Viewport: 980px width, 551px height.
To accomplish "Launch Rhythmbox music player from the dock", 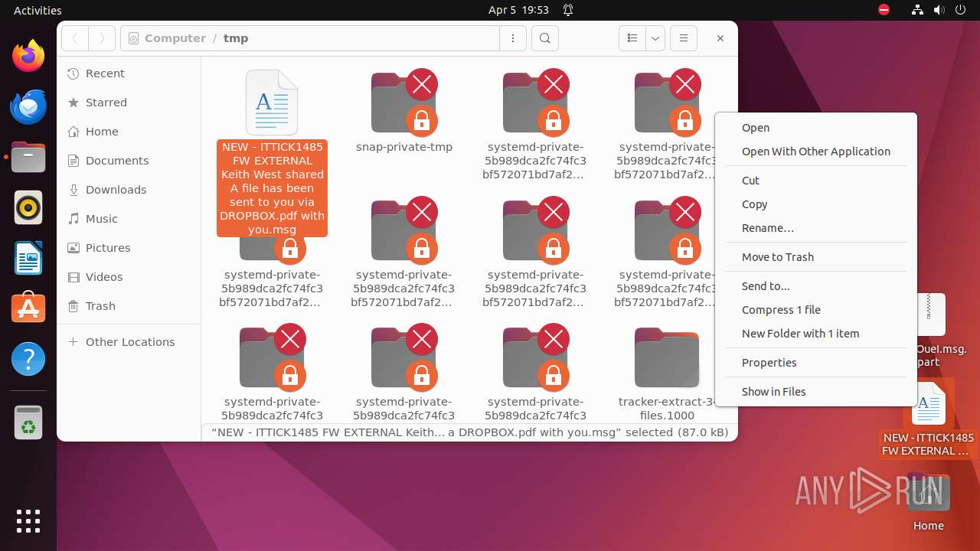I will pos(28,208).
